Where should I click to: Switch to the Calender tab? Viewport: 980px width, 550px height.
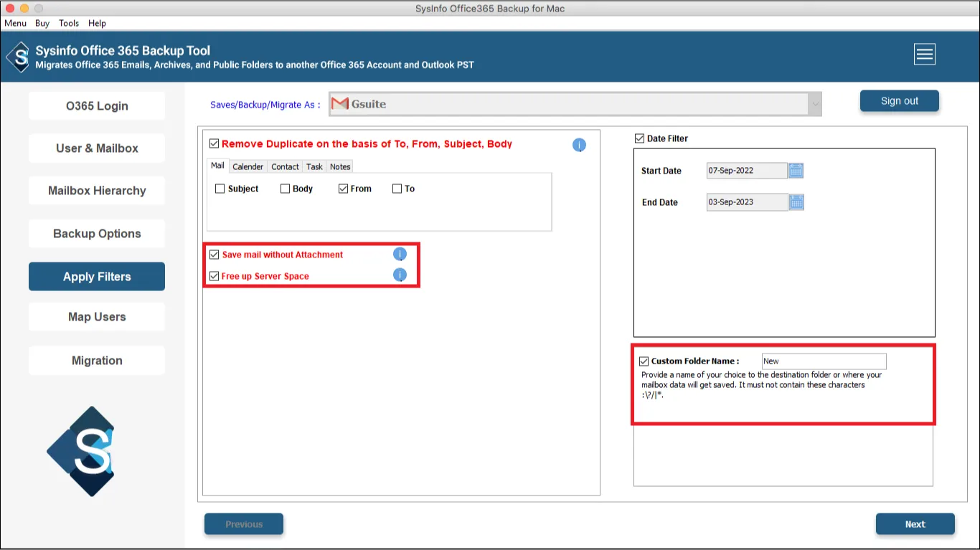coord(248,166)
